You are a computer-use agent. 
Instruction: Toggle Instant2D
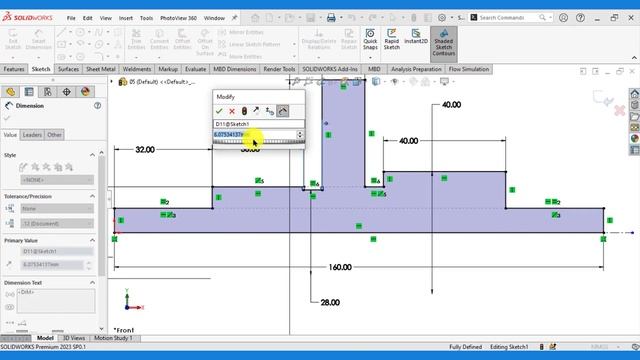tap(416, 37)
